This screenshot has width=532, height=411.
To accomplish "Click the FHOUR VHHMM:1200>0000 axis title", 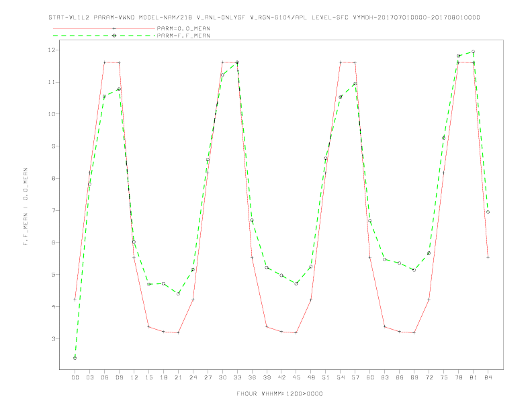I will coord(279,394).
